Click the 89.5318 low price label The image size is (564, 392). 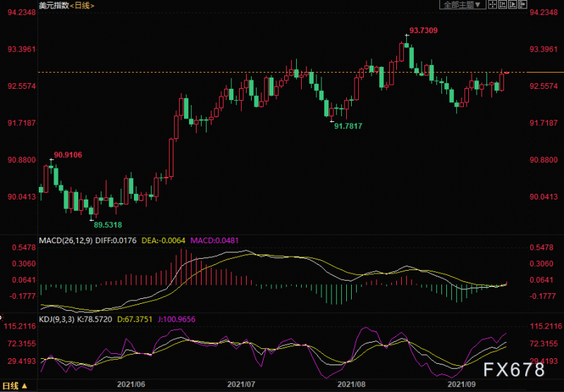[108, 225]
